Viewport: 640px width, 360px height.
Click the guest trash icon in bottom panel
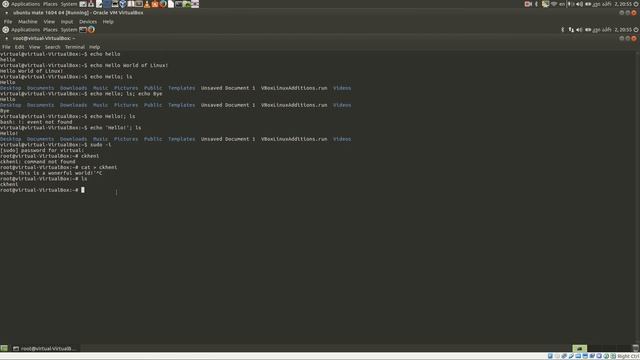pyautogui.click(x=636, y=348)
